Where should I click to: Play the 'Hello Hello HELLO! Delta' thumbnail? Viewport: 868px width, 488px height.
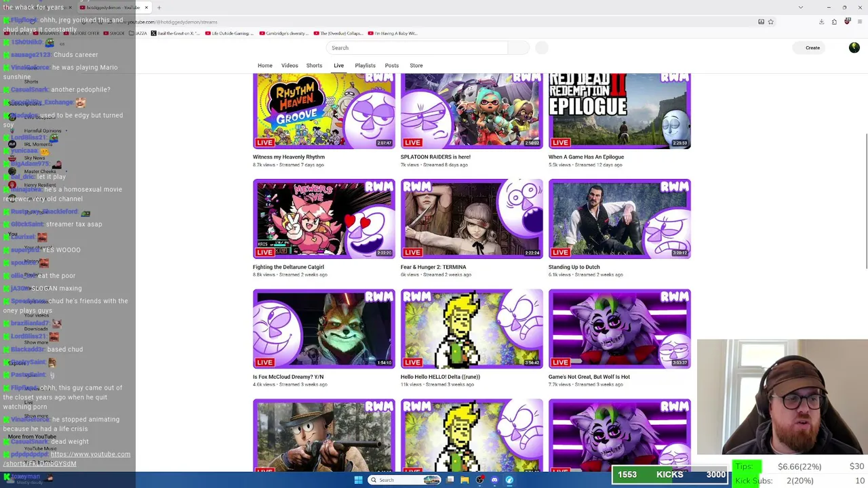pos(472,329)
